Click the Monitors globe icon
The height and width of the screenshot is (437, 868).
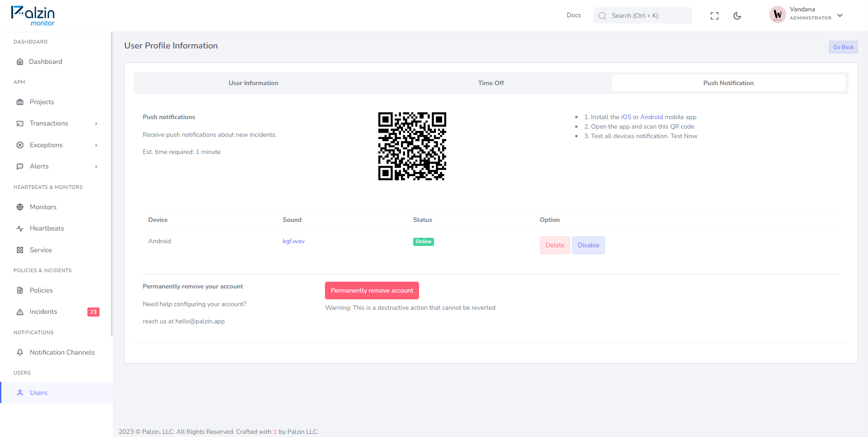tap(20, 207)
